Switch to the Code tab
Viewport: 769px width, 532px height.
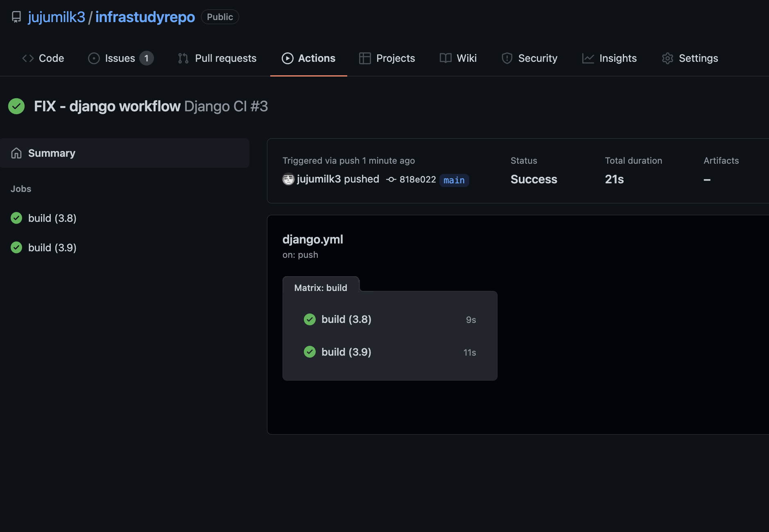(x=43, y=58)
